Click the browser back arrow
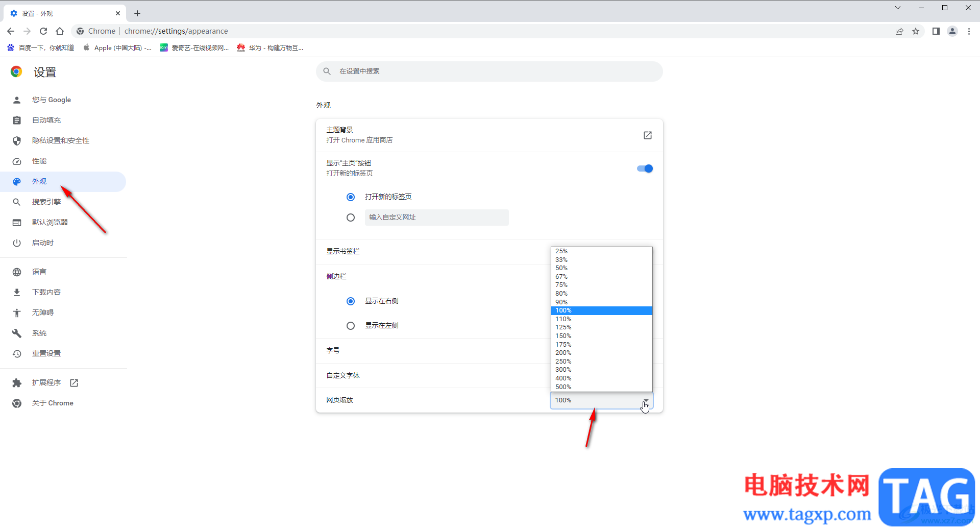This screenshot has width=980, height=529. tap(11, 31)
